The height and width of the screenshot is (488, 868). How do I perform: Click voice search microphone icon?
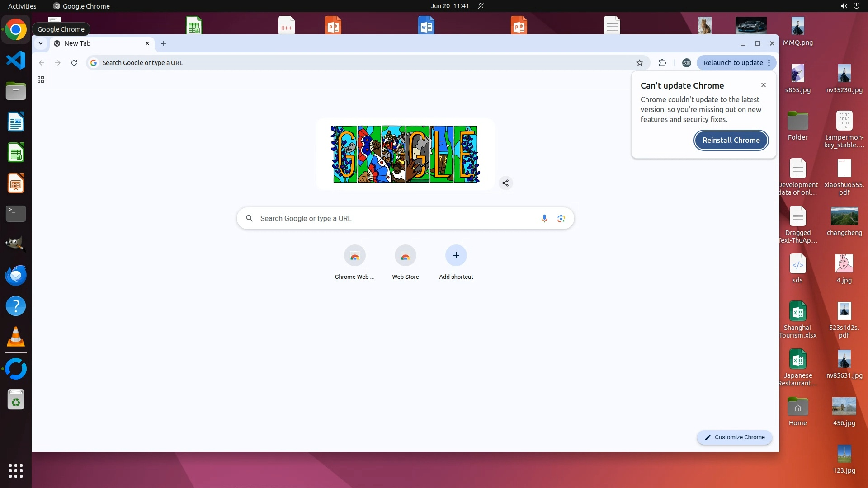coord(544,219)
